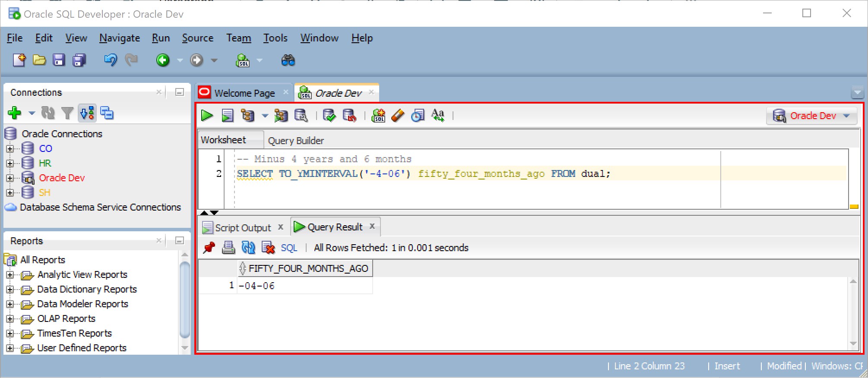Expand Data Dictionary Reports folder
This screenshot has width=868, height=378.
pyautogui.click(x=10, y=290)
